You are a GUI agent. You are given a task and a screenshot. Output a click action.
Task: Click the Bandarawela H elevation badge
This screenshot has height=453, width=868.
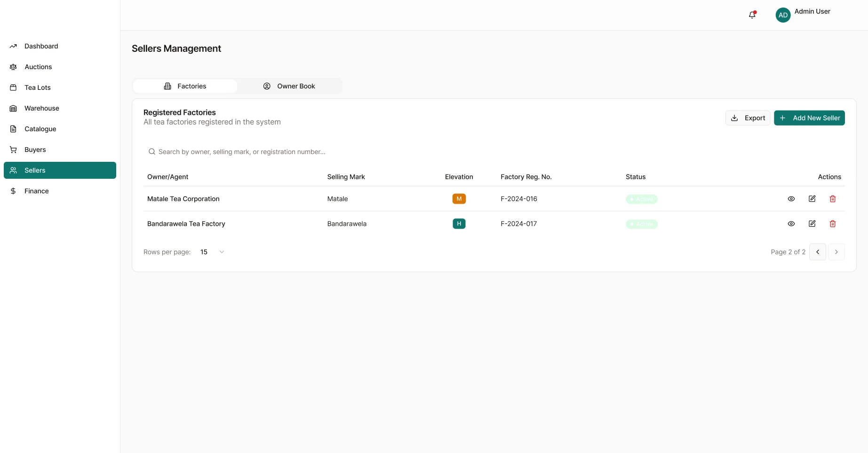coord(459,224)
